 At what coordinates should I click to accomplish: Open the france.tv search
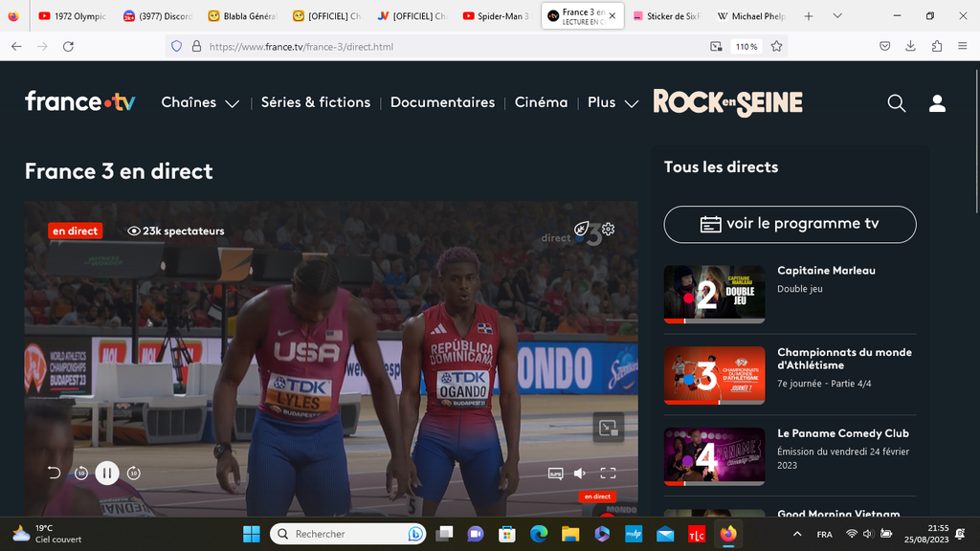[896, 103]
